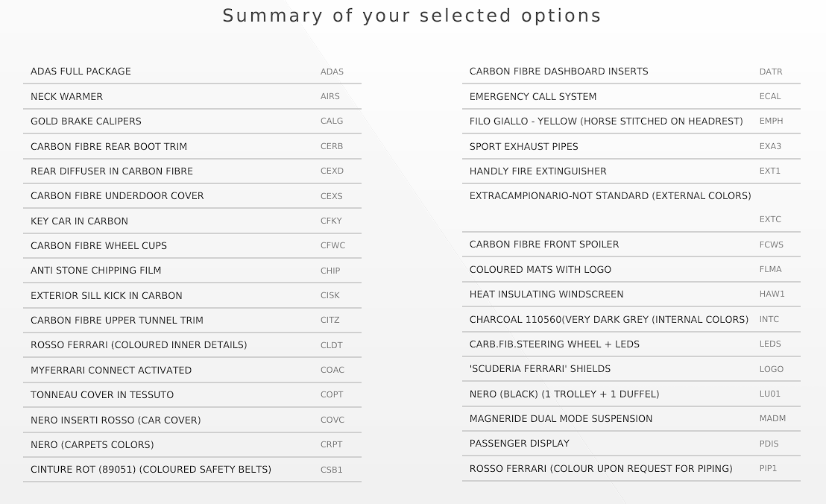The height and width of the screenshot is (504, 826).
Task: Select the ADAS FULL PACKAGE row
Action: pyautogui.click(x=192, y=71)
